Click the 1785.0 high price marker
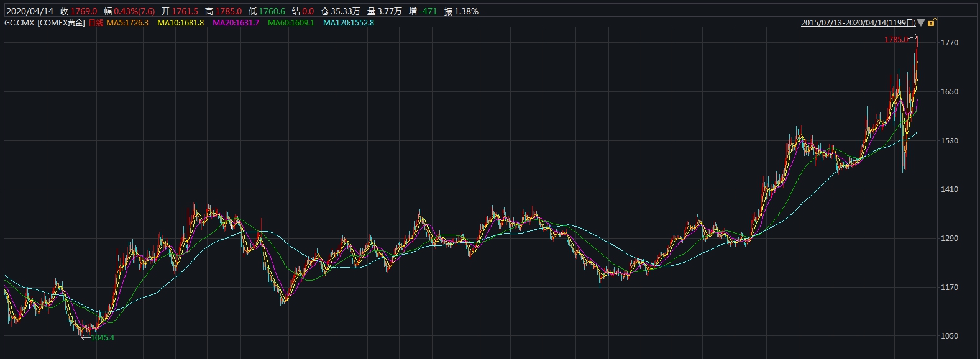Image resolution: width=980 pixels, height=359 pixels. point(895,40)
